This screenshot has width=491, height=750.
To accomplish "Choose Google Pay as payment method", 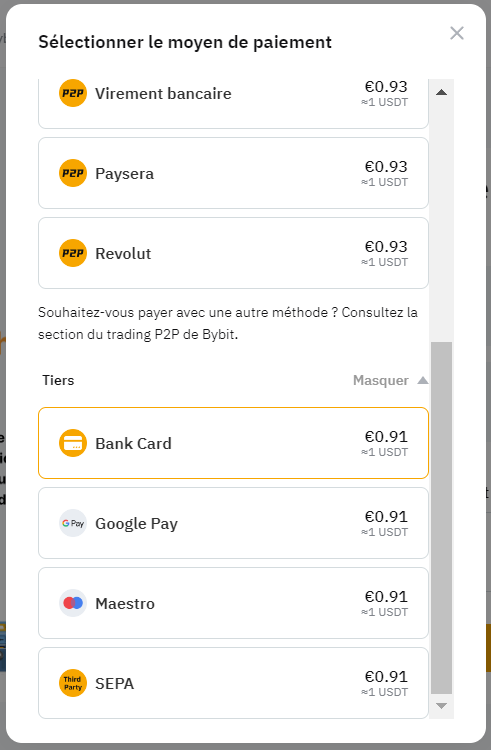I will click(x=233, y=523).
